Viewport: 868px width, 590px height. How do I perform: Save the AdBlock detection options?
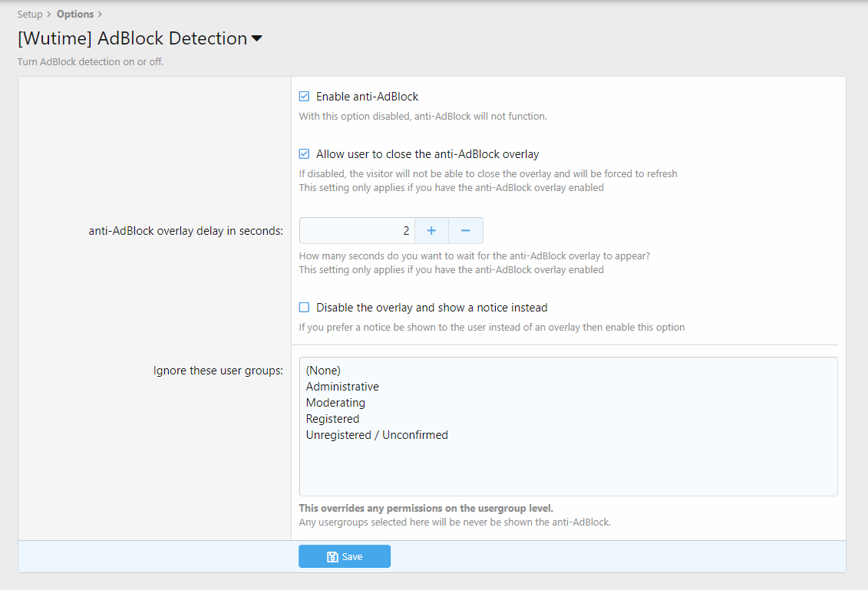point(345,556)
